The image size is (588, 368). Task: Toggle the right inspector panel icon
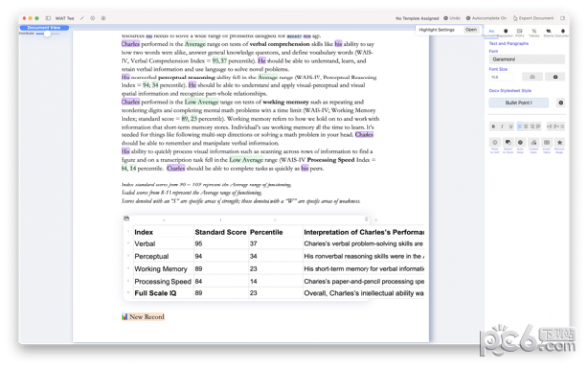563,18
